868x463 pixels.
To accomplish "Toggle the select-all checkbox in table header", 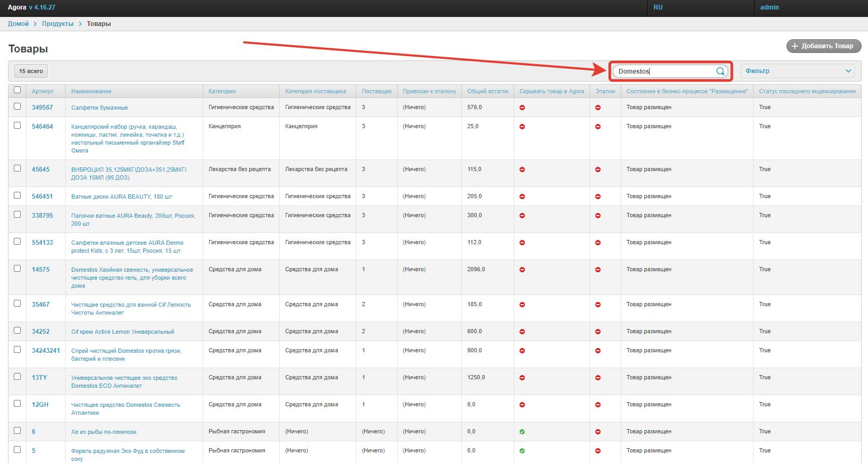I will (x=17, y=90).
